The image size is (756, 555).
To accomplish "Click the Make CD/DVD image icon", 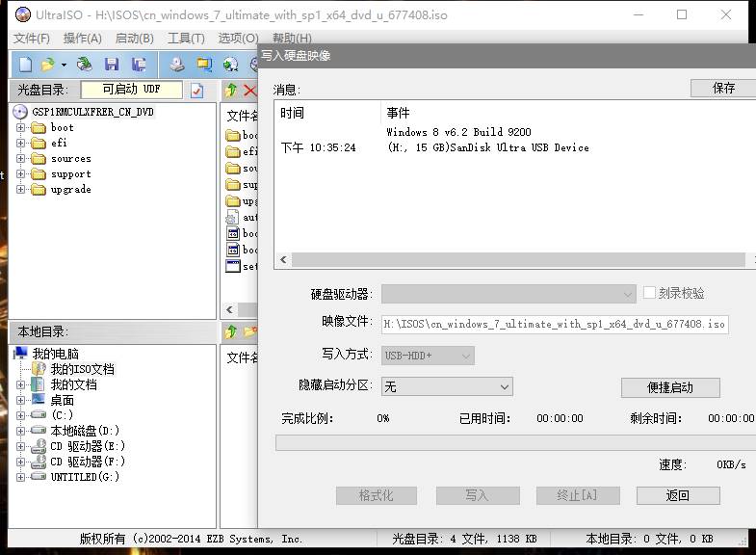I will (x=177, y=65).
